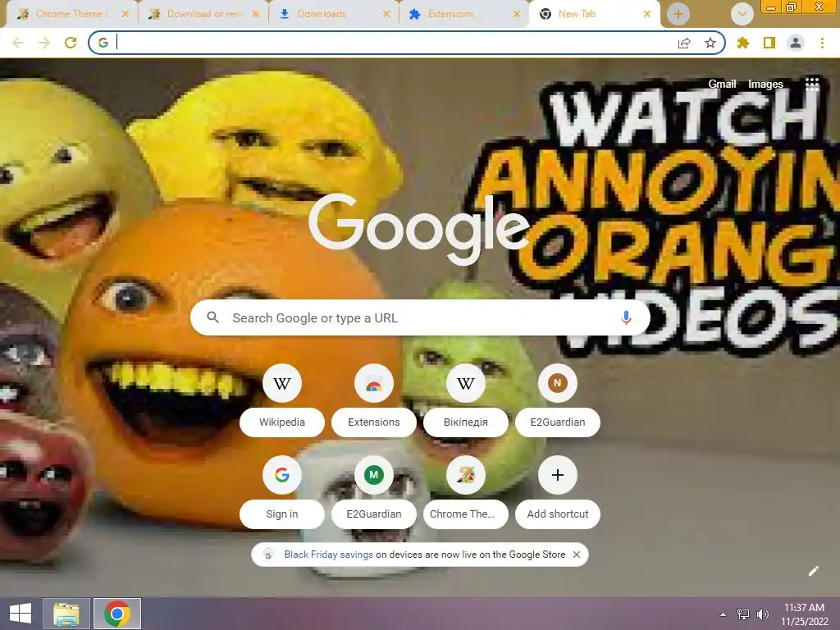
Task: Click the search magnifier icon in search box
Action: 212,317
